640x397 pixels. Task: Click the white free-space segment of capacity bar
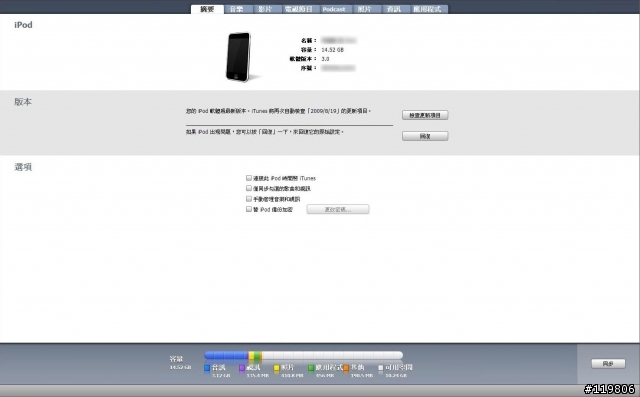coord(332,355)
